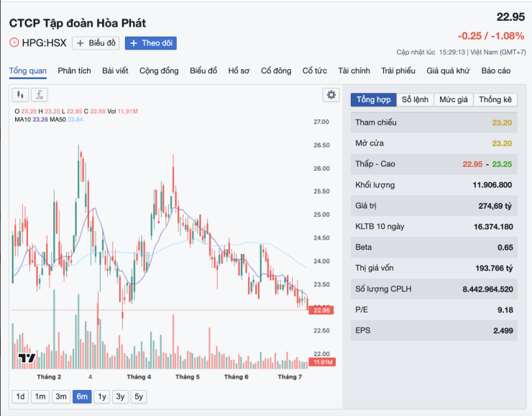Image resolution: width=532 pixels, height=416 pixels.
Task: Open the Báo cáo tab
Action: pos(496,71)
